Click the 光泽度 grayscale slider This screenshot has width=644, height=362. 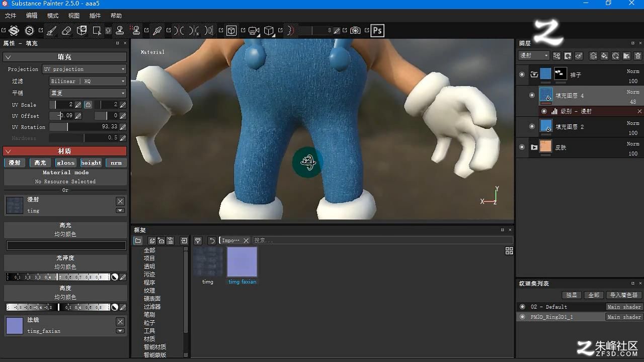click(x=58, y=277)
